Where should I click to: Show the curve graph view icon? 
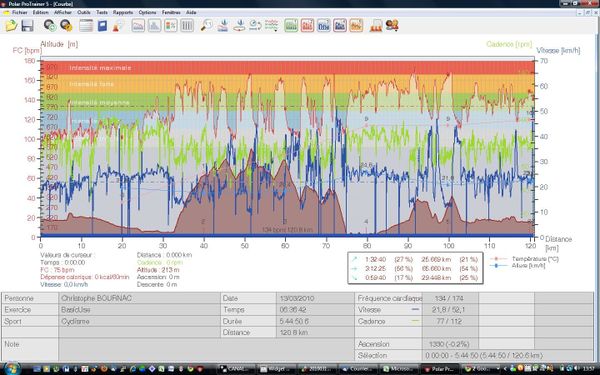pos(138,26)
